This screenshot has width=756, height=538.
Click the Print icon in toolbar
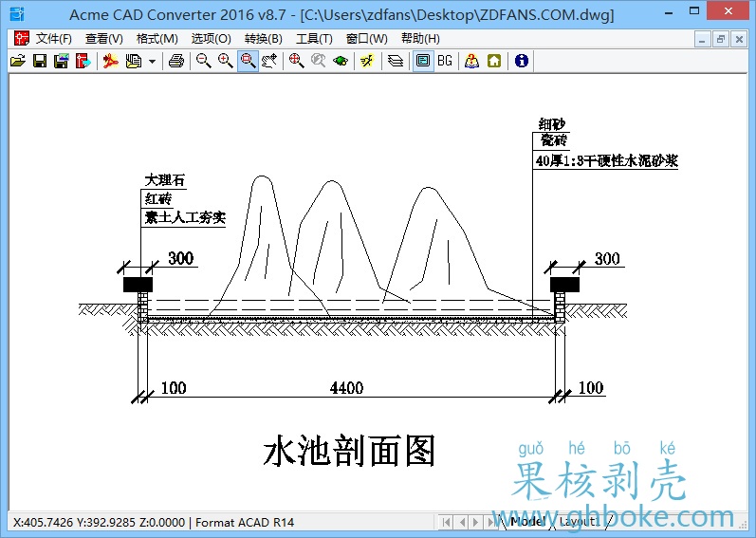[175, 61]
